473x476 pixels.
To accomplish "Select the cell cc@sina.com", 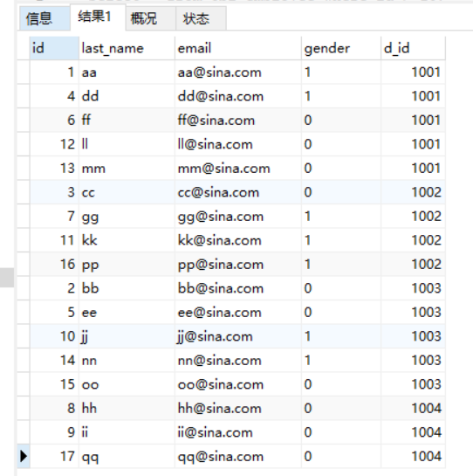I will [238, 192].
